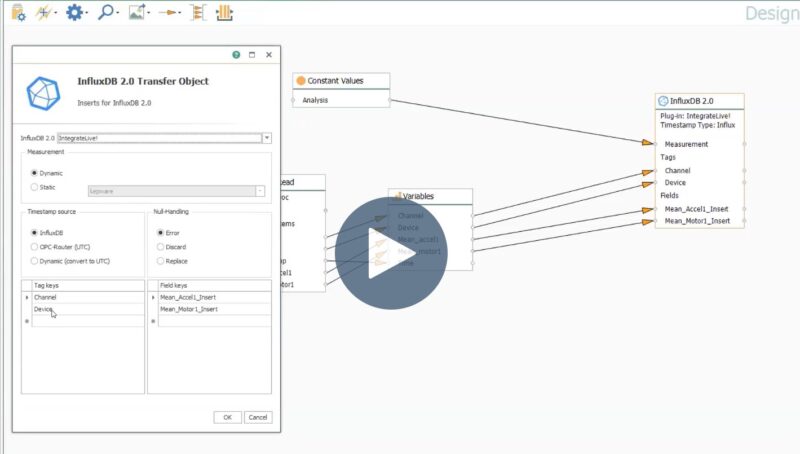The width and height of the screenshot is (800, 454).
Task: Click the Variables node header
Action: 431,196
